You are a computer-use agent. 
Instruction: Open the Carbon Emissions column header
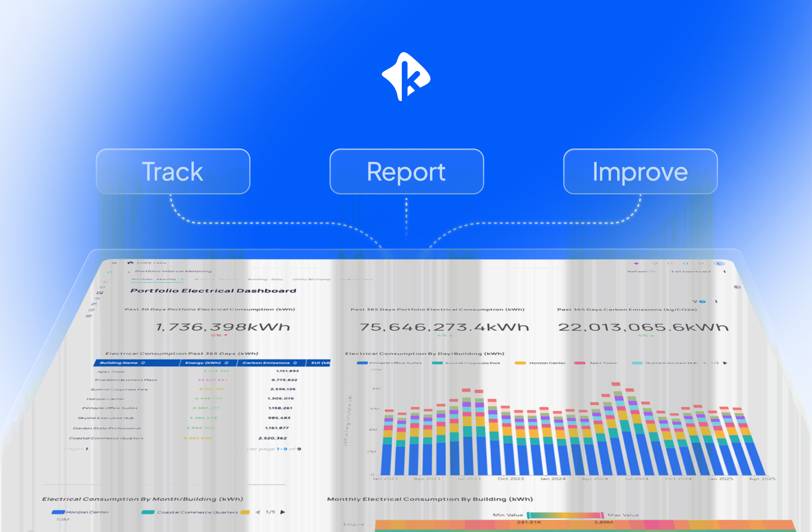tap(271, 362)
